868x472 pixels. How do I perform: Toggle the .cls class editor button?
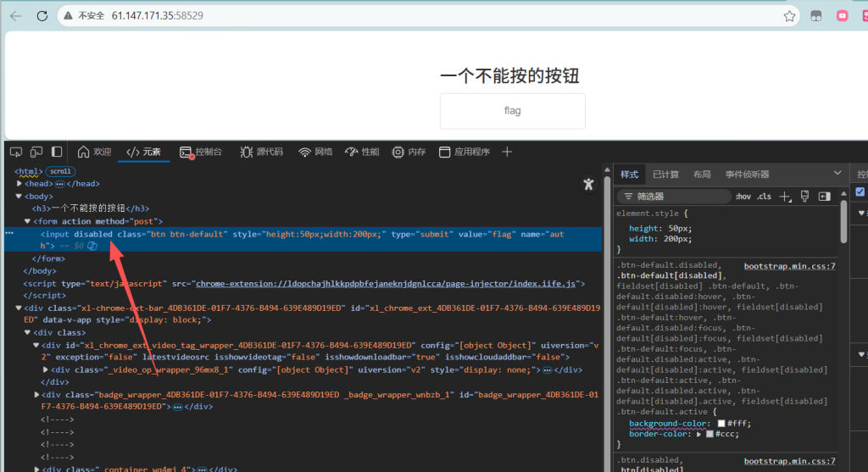764,197
